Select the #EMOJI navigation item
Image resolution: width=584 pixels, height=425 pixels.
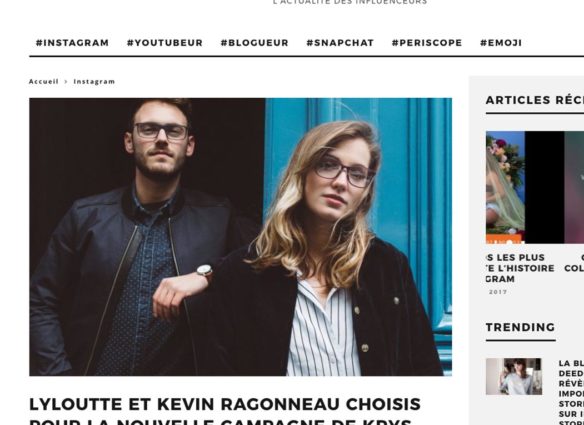501,43
